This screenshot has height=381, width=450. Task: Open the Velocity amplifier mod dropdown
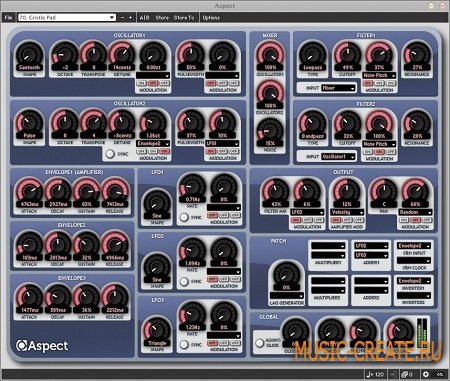coord(347,212)
